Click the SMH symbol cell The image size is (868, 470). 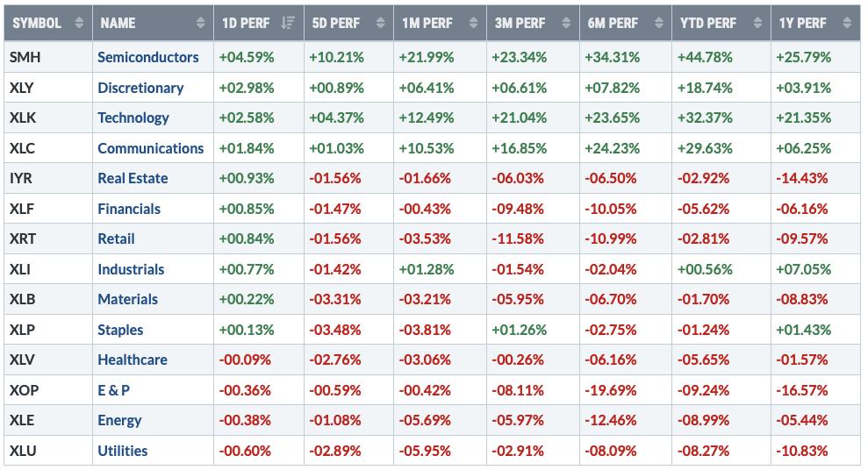click(x=25, y=57)
